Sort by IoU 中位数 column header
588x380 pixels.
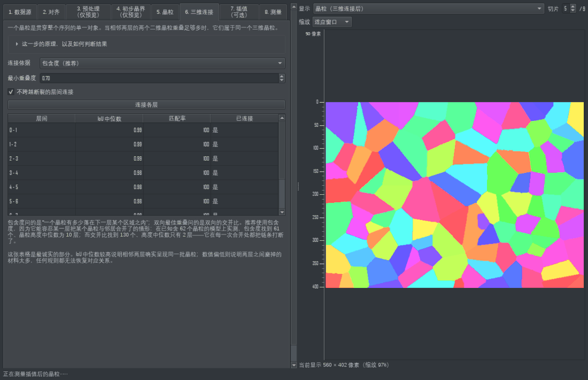click(x=109, y=119)
